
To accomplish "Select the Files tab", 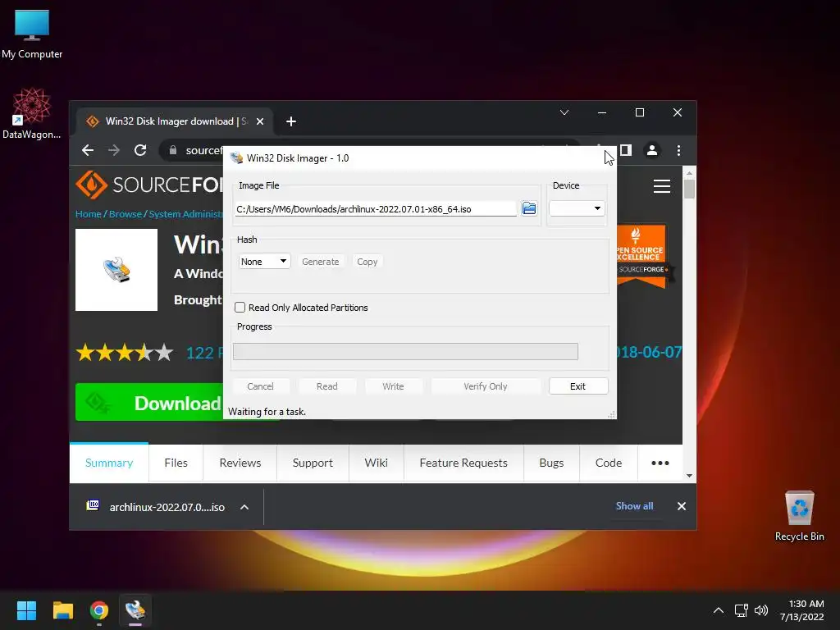I will click(176, 463).
